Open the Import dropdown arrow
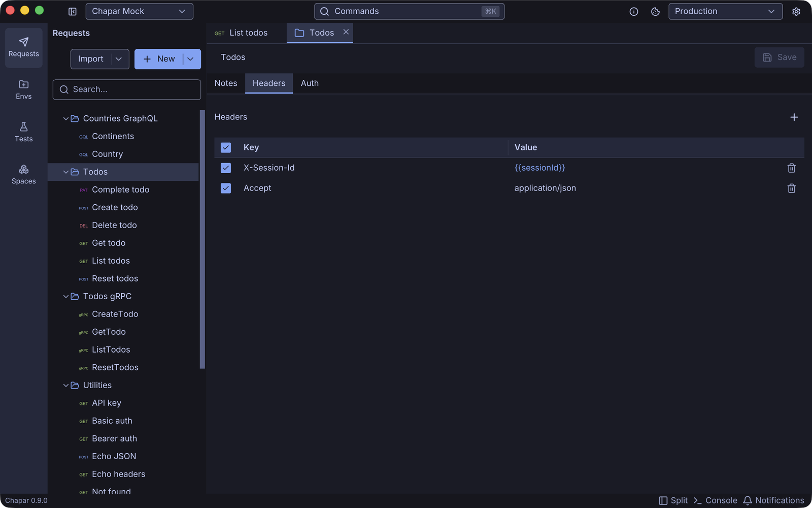 119,59
